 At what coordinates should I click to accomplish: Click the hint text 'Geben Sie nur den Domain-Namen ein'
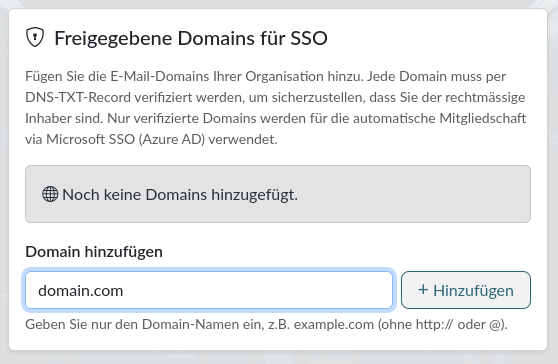(144, 325)
